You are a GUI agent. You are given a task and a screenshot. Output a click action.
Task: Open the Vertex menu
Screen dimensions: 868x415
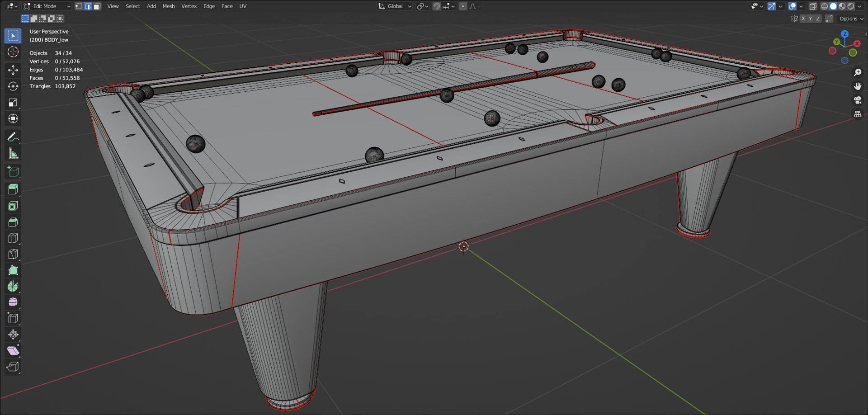189,6
